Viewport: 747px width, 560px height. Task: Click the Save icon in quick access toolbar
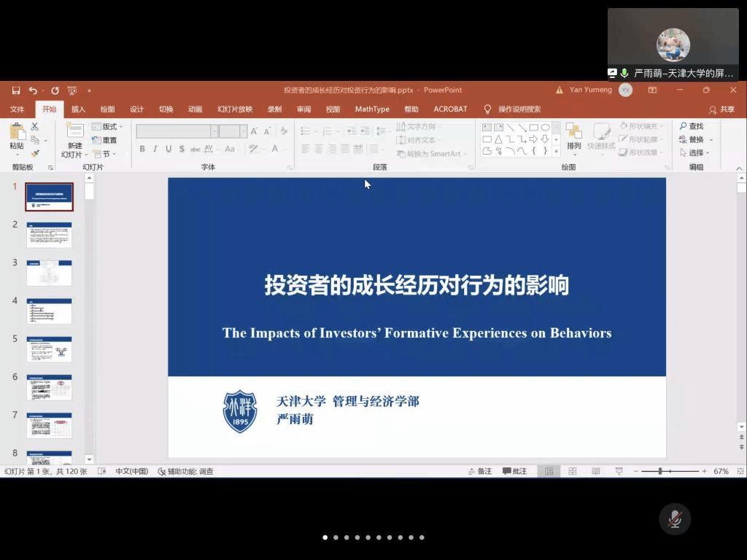pos(16,90)
